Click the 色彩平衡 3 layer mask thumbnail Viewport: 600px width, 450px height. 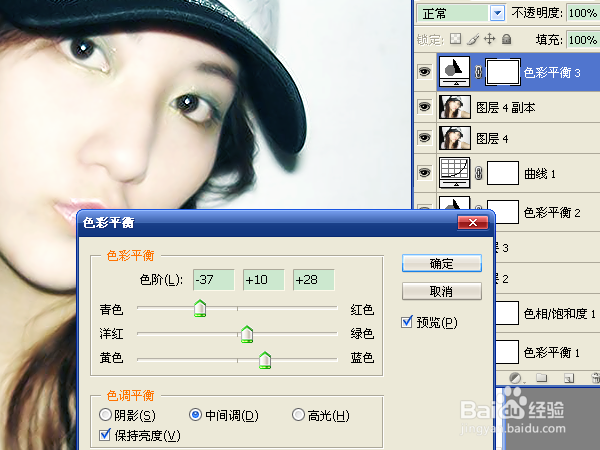point(503,72)
